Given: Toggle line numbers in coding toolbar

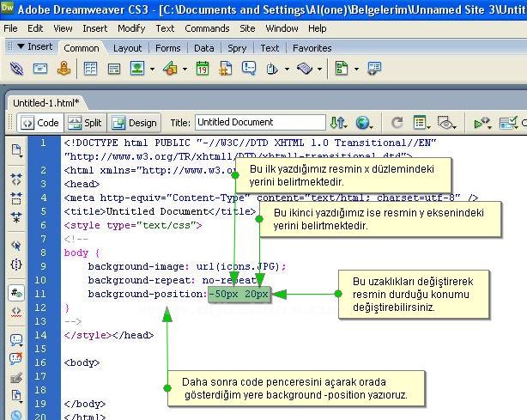Looking at the screenshot, I should point(15,292).
